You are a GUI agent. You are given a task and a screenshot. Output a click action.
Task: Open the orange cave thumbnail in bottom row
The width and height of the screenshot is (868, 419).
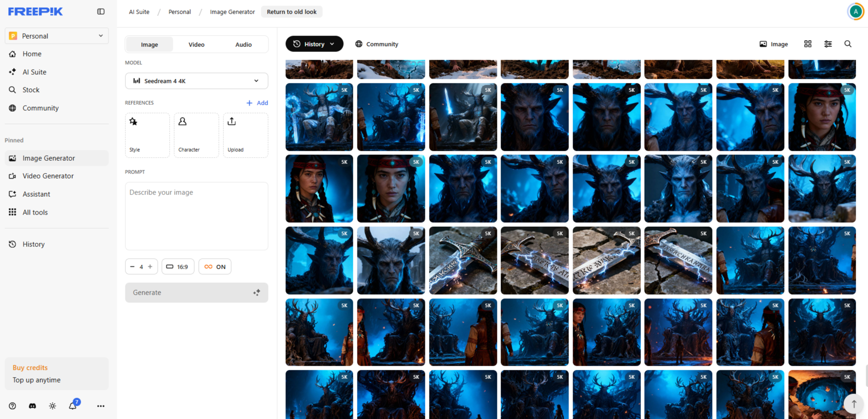(822, 394)
